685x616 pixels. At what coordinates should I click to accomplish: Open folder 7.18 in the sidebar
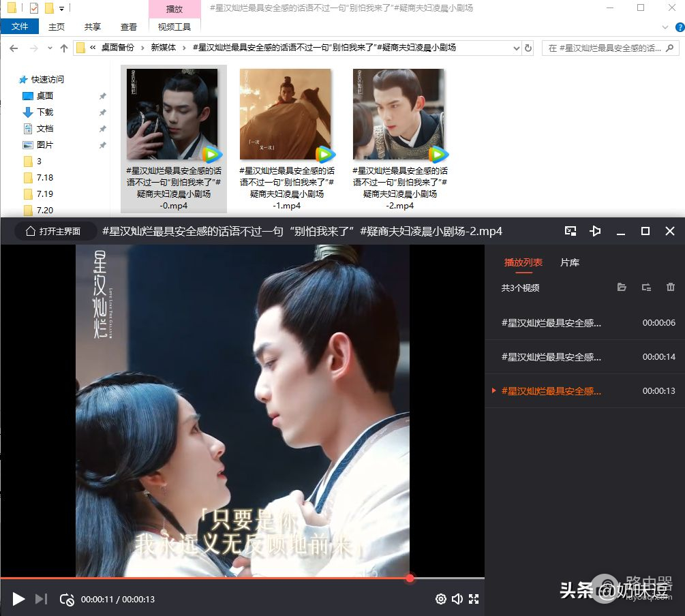[x=38, y=177]
